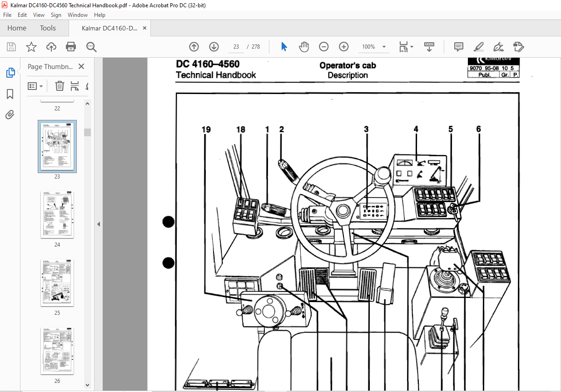Upload the file via the cloud icon
Image resolution: width=561 pixels, height=392 pixels.
click(51, 47)
